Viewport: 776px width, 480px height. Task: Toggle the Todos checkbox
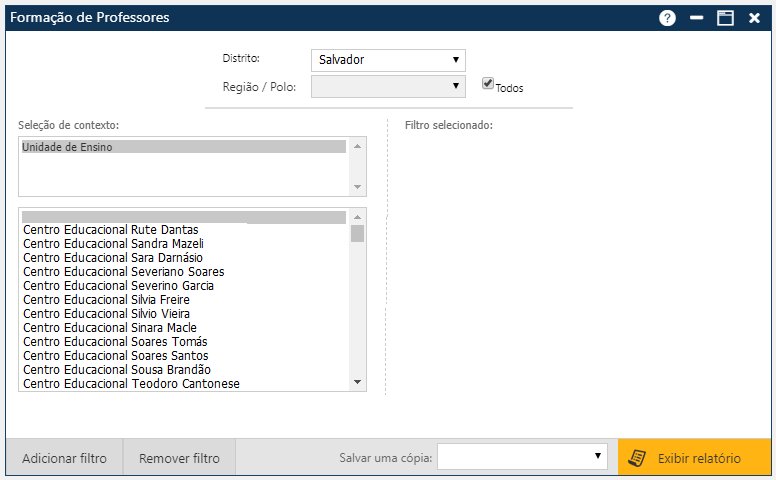click(488, 84)
